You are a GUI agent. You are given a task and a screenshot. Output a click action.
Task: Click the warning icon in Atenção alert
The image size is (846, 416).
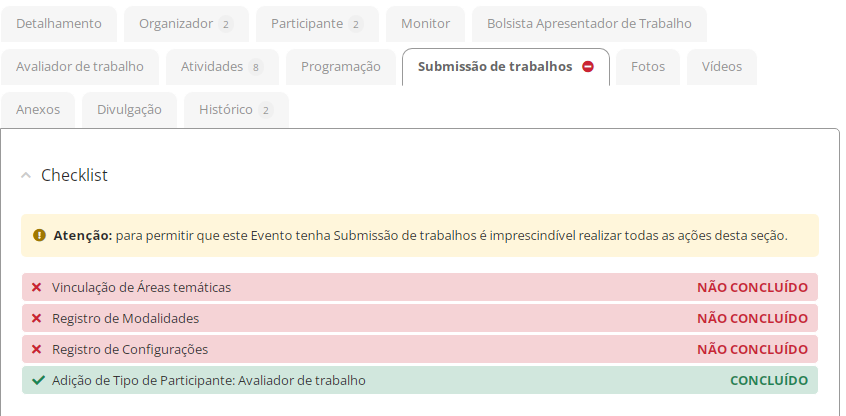(39, 236)
